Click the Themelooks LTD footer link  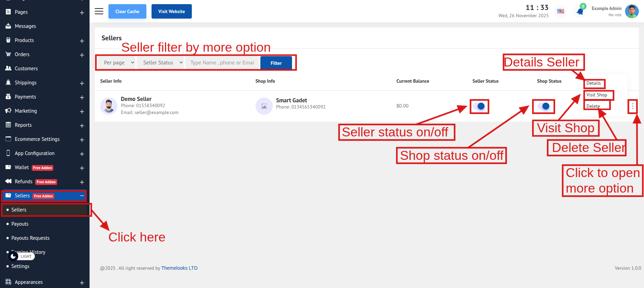click(x=179, y=268)
